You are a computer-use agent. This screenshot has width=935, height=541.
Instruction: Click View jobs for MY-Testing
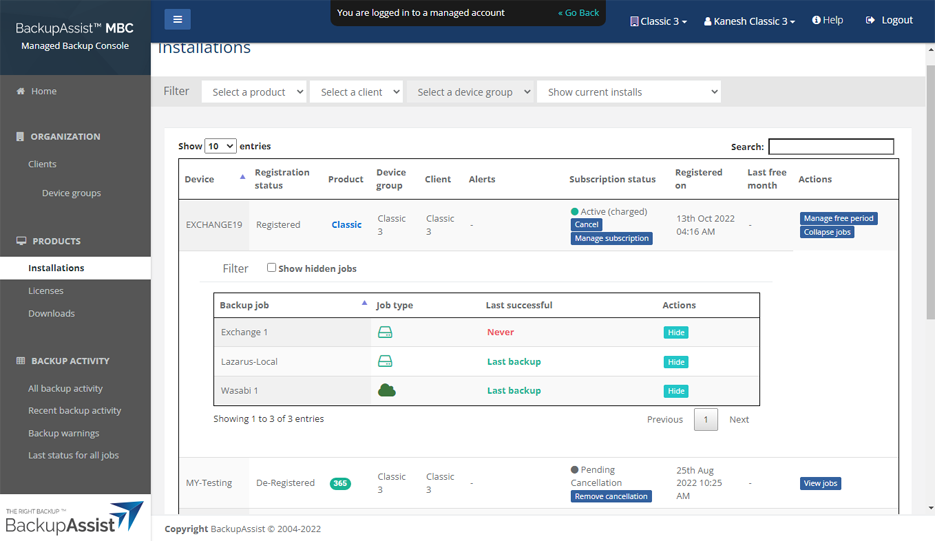pyautogui.click(x=821, y=483)
